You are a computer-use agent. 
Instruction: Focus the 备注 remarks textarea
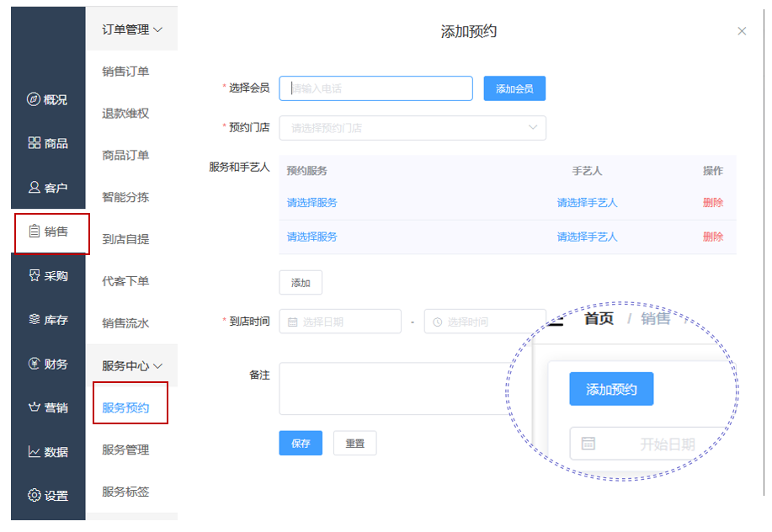pyautogui.click(x=394, y=389)
